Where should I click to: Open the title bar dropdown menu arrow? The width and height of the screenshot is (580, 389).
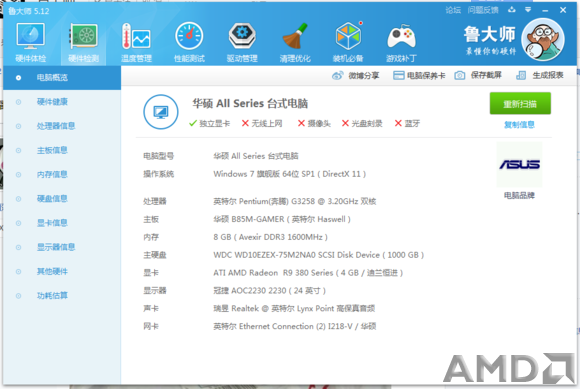click(x=528, y=10)
